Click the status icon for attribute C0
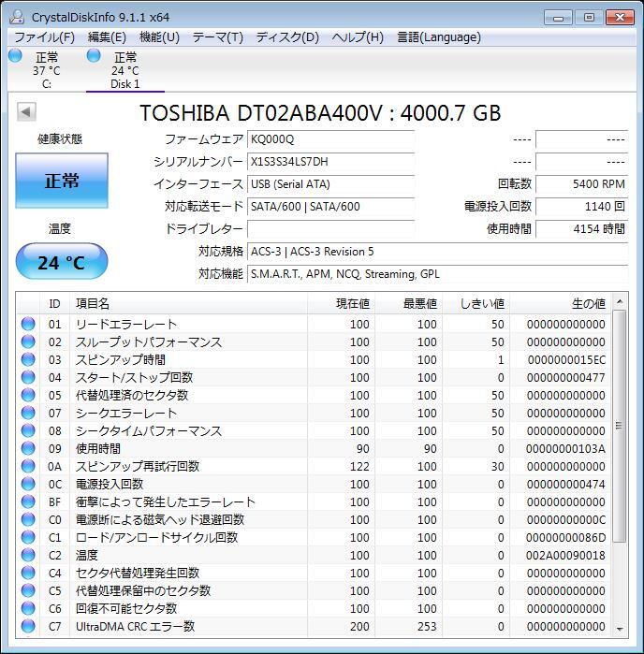The height and width of the screenshot is (654, 644). (x=28, y=519)
